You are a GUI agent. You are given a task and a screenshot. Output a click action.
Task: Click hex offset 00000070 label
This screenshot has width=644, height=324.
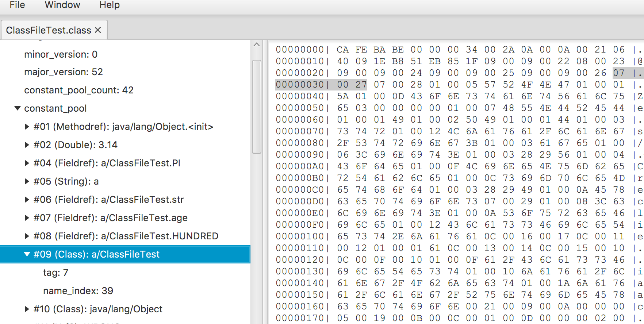(x=300, y=131)
